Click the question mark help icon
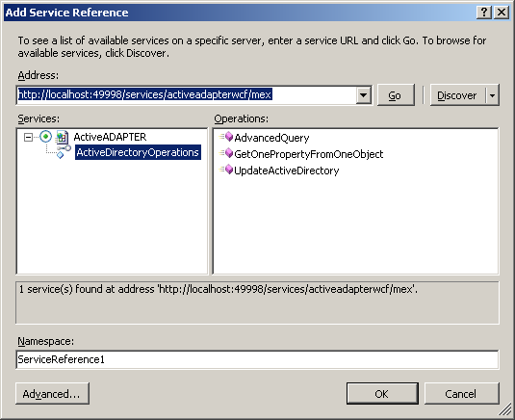This screenshot has width=515, height=420. (484, 13)
